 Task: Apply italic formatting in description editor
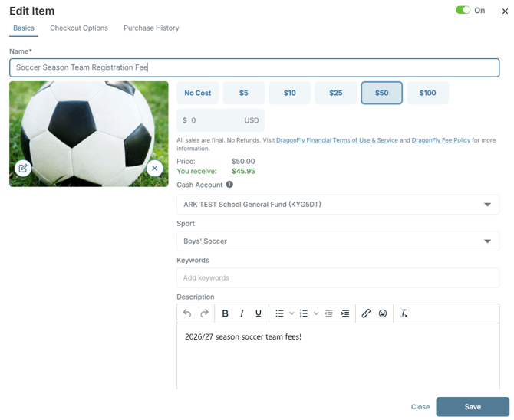242,313
